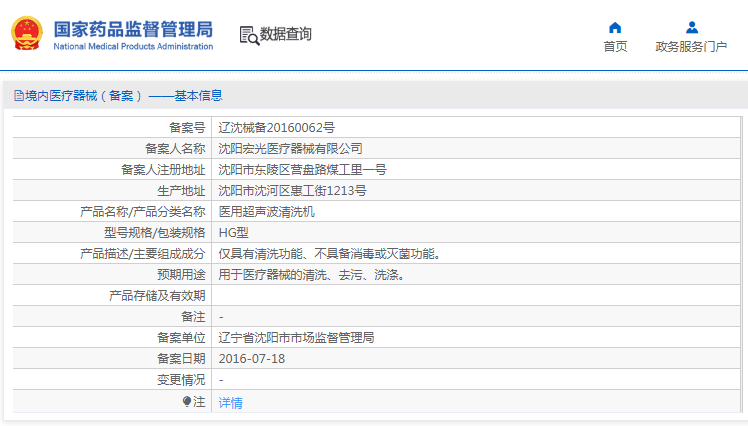Click the national emblem logo
The image size is (748, 426).
[x=27, y=33]
